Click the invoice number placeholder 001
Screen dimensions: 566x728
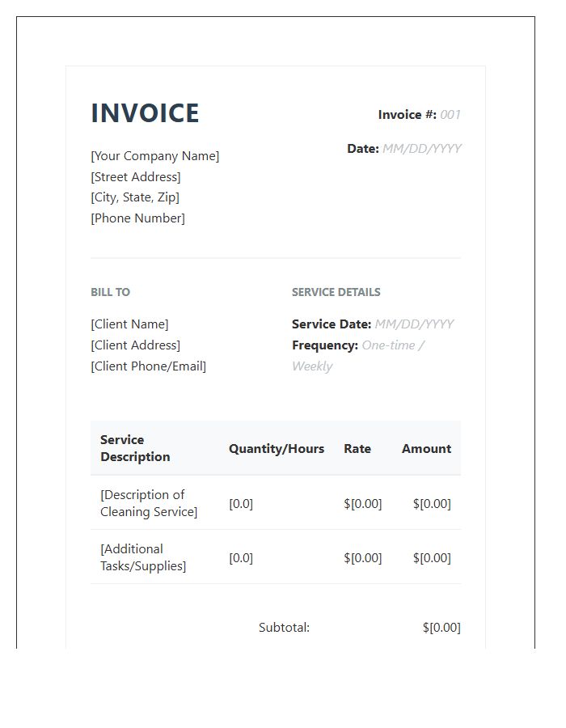pyautogui.click(x=450, y=115)
